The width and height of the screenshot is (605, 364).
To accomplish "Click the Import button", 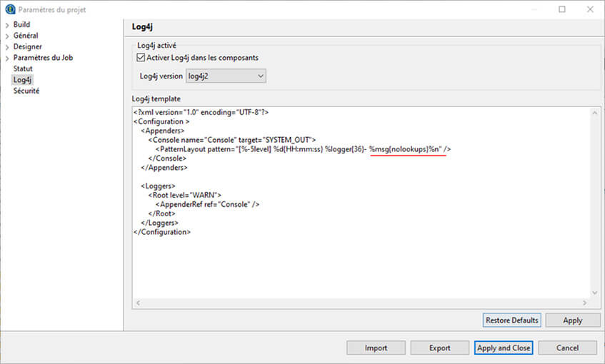I will click(376, 348).
